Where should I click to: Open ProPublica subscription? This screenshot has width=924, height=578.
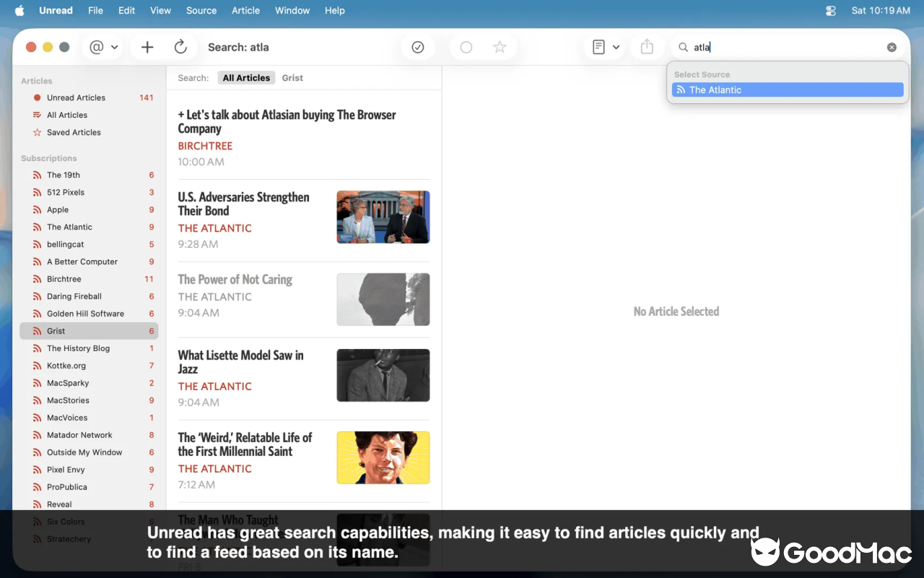[89, 487]
